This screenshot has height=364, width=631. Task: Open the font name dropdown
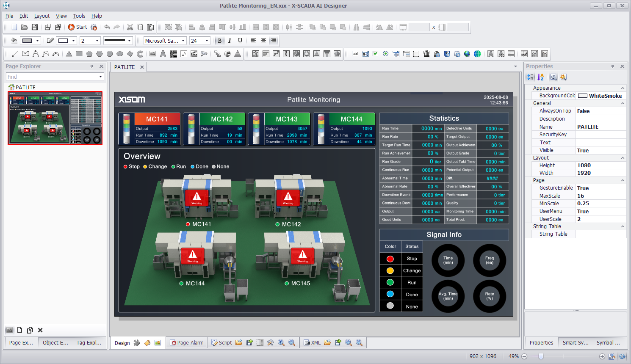click(183, 41)
